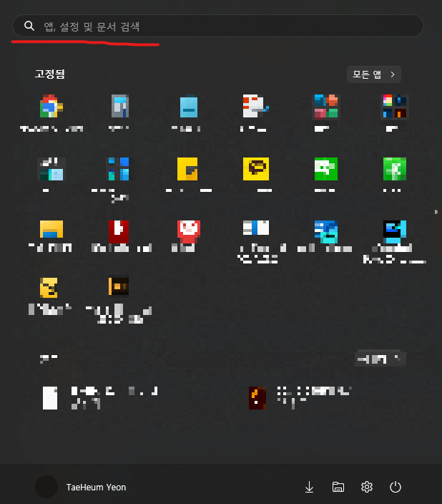Launch the pinned Google Chrome icon
The width and height of the screenshot is (442, 504).
[51, 107]
